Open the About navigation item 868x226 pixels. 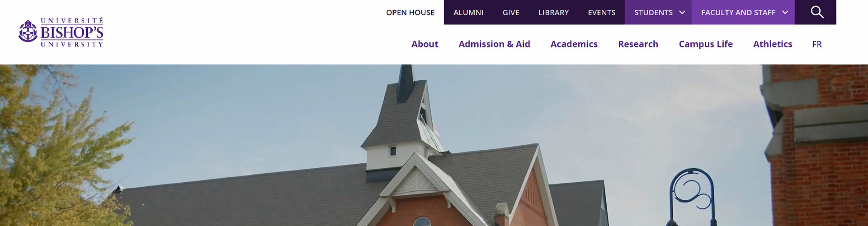[425, 44]
